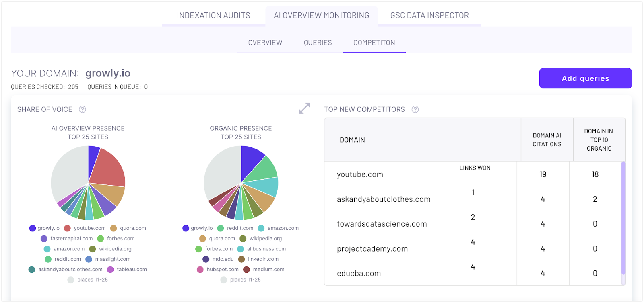Click mdc.edu legend swatch
Image resolution: width=644 pixels, height=303 pixels.
(206, 260)
